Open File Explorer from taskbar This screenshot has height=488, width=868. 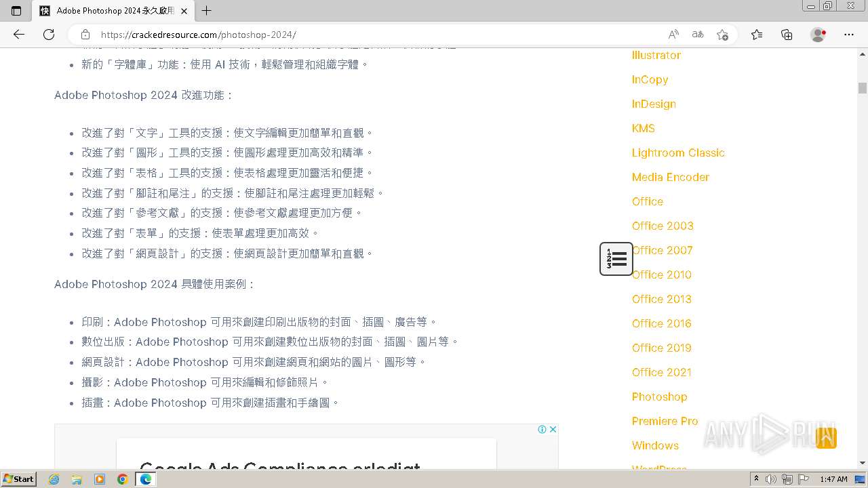(77, 479)
